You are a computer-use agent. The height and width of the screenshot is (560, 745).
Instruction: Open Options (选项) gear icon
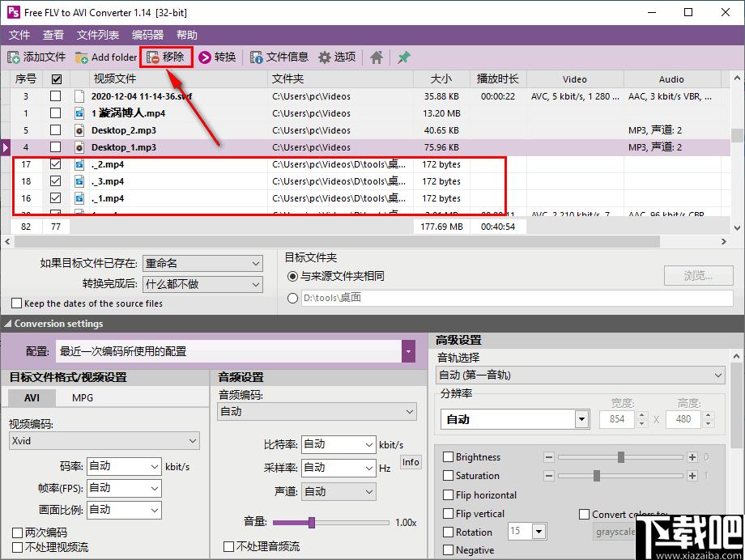[x=325, y=57]
